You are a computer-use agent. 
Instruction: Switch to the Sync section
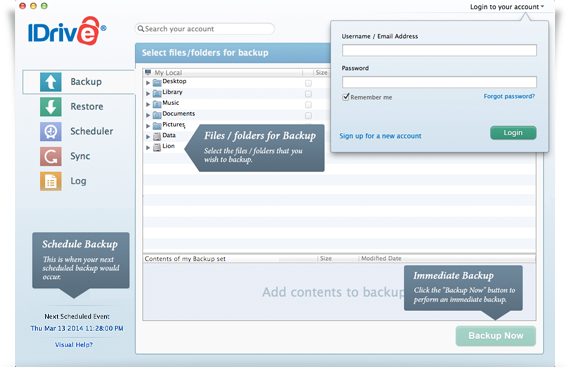click(80, 156)
